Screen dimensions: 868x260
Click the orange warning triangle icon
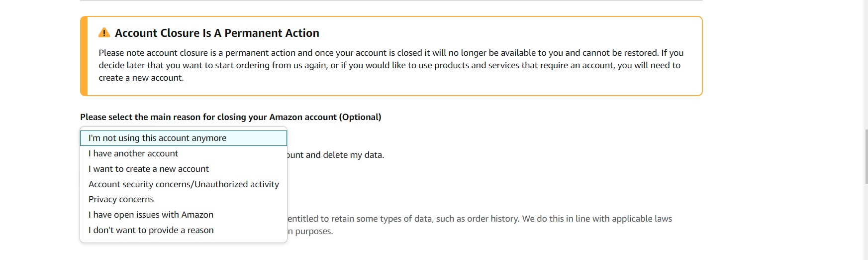coord(104,33)
